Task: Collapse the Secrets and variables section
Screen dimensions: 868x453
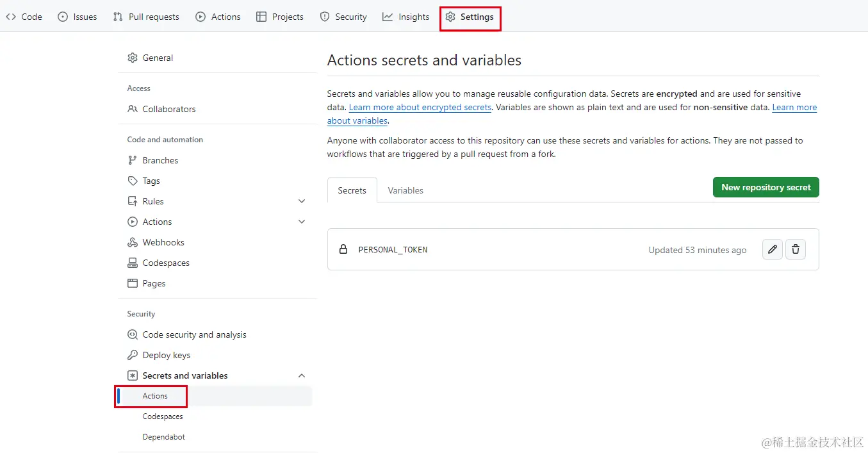Action: (302, 375)
